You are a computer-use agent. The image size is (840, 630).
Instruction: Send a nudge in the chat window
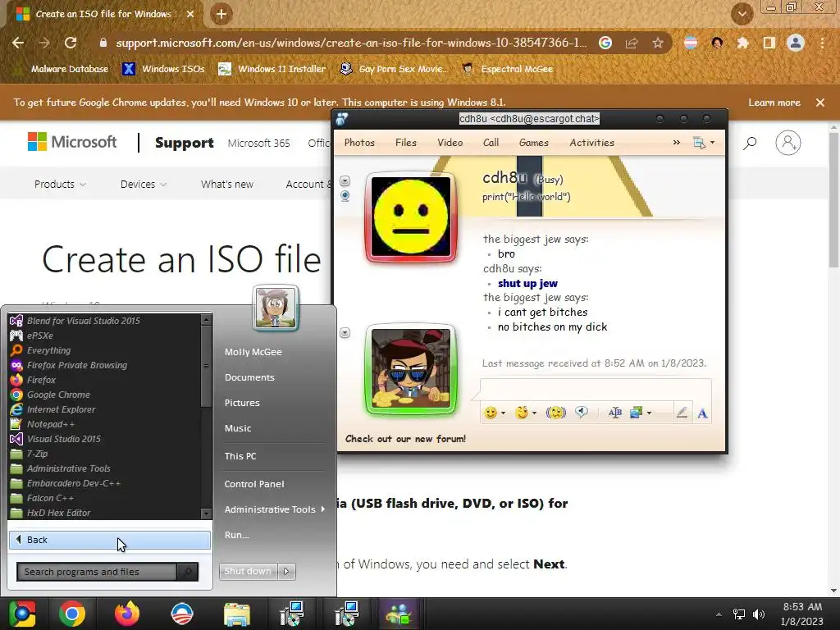pyautogui.click(x=556, y=413)
